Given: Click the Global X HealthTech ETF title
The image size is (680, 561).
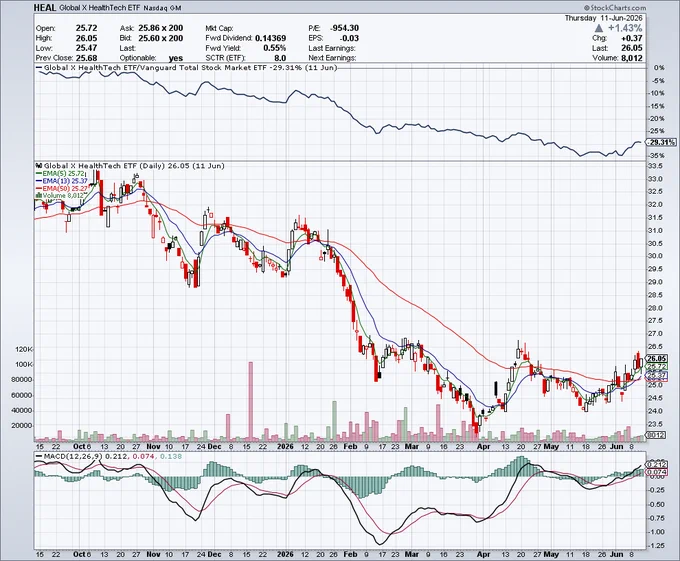Looking at the screenshot, I should point(99,8).
